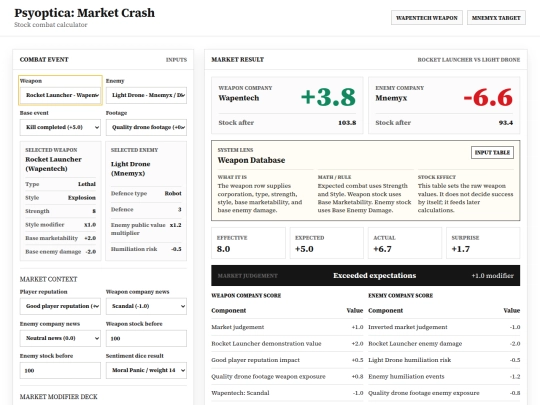The image size is (540, 405).
Task: Open Sentiment dice result dropdown (Moral Panic)
Action: [x=146, y=370]
